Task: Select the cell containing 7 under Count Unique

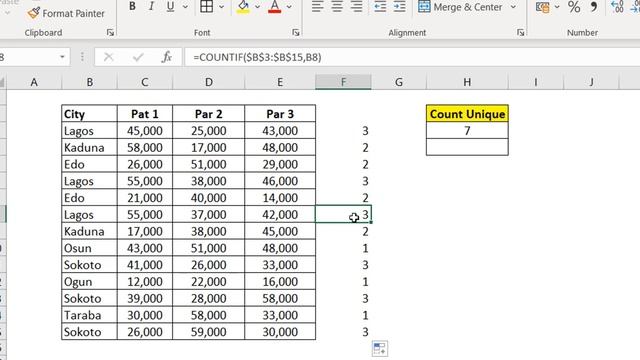Action: [467, 131]
